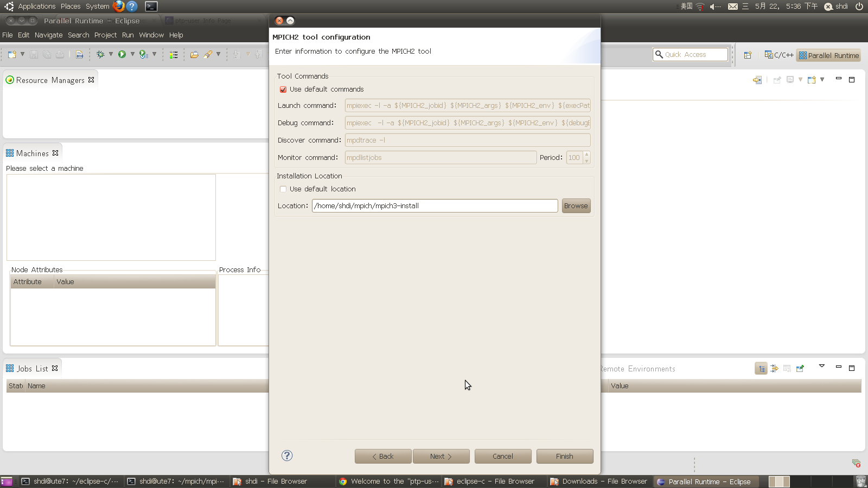The width and height of the screenshot is (868, 488).
Task: Click the New wizard icon in Eclipse toolbar
Action: tap(12, 55)
